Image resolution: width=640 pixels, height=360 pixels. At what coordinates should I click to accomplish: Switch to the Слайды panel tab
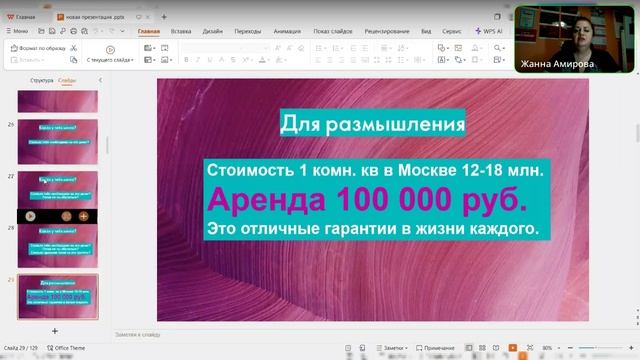(67, 80)
